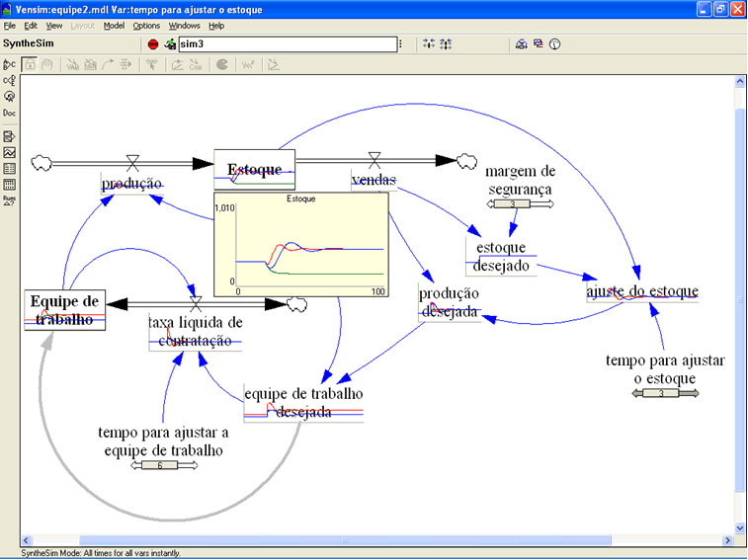Click the Runs Compare tool
This screenshot has height=560, width=748.
coord(9,200)
